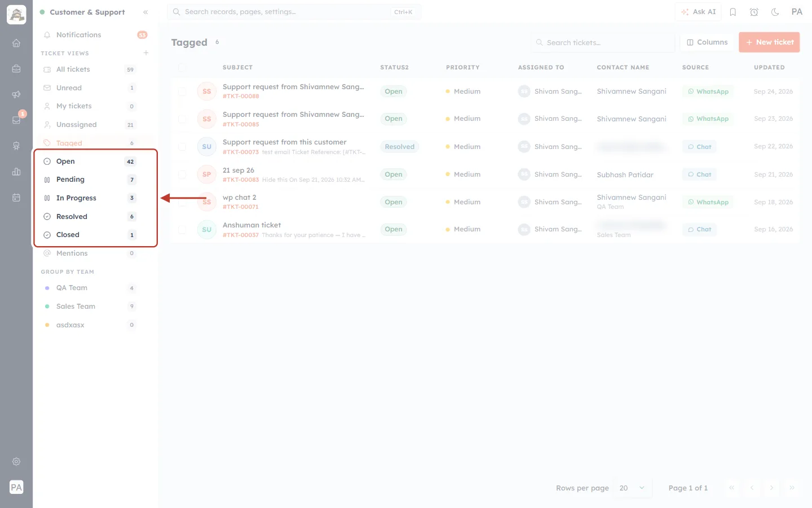
Task: Open the home icon in left rail
Action: (16, 43)
